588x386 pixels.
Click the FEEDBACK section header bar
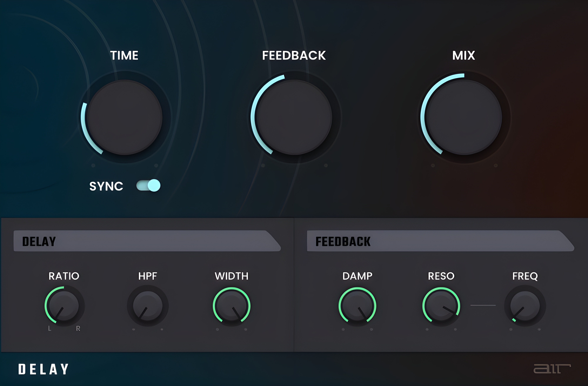pos(440,241)
